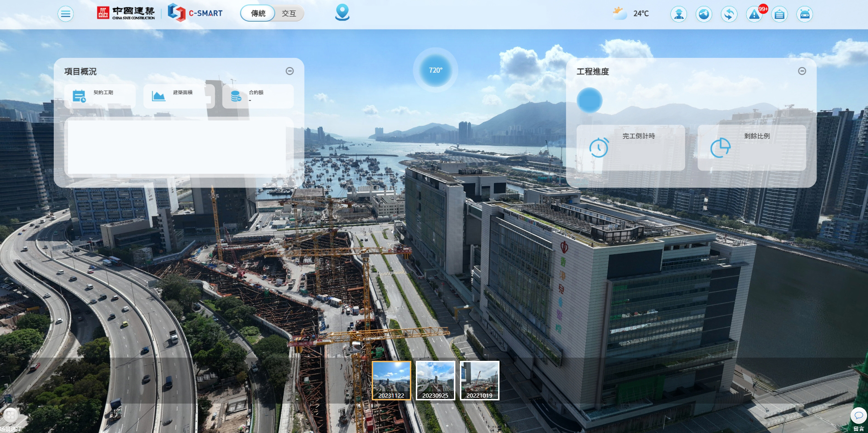868x433 pixels.
Task: Click the 合約額 coins icon
Action: click(236, 96)
